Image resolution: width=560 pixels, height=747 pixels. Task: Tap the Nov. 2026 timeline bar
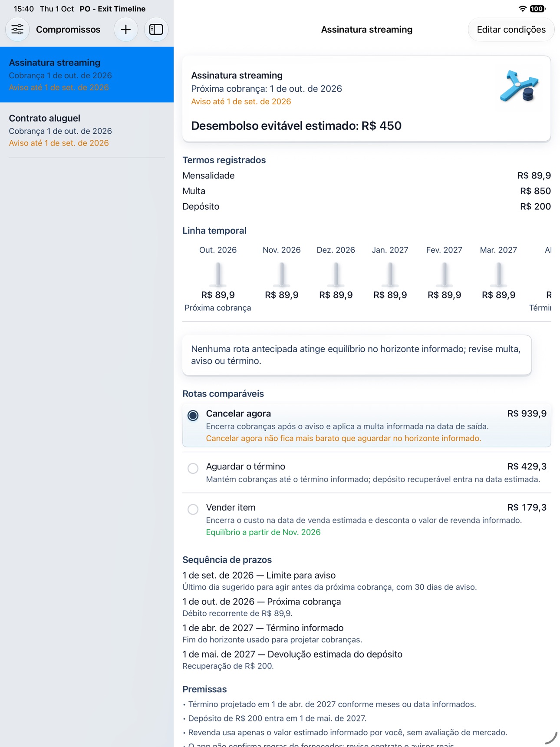pyautogui.click(x=282, y=274)
